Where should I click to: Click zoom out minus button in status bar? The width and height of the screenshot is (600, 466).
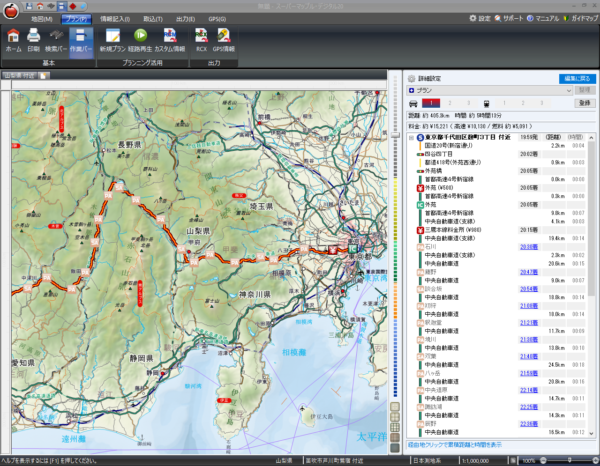543,460
